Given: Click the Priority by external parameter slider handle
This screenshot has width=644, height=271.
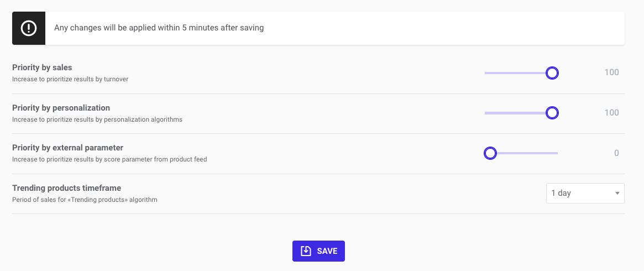Looking at the screenshot, I should pos(490,153).
